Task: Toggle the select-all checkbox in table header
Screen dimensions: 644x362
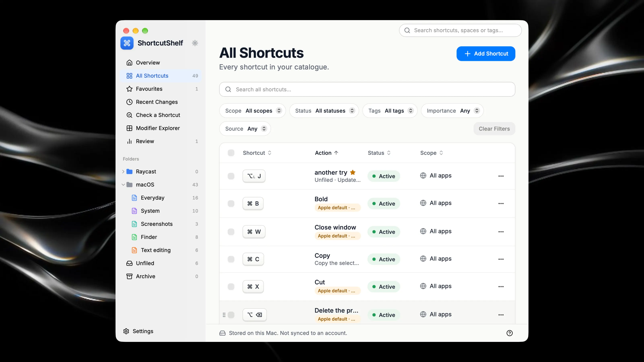Action: pyautogui.click(x=231, y=153)
